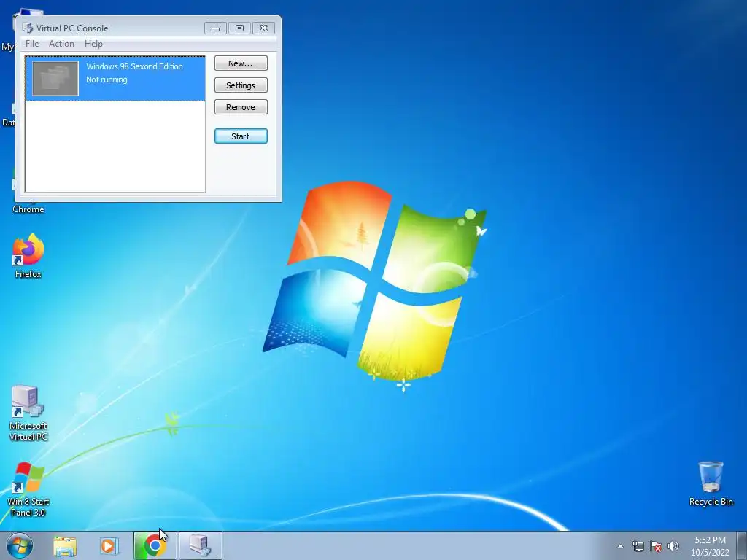Image resolution: width=747 pixels, height=560 pixels.
Task: Show hidden tray icons arrow
Action: click(x=620, y=546)
